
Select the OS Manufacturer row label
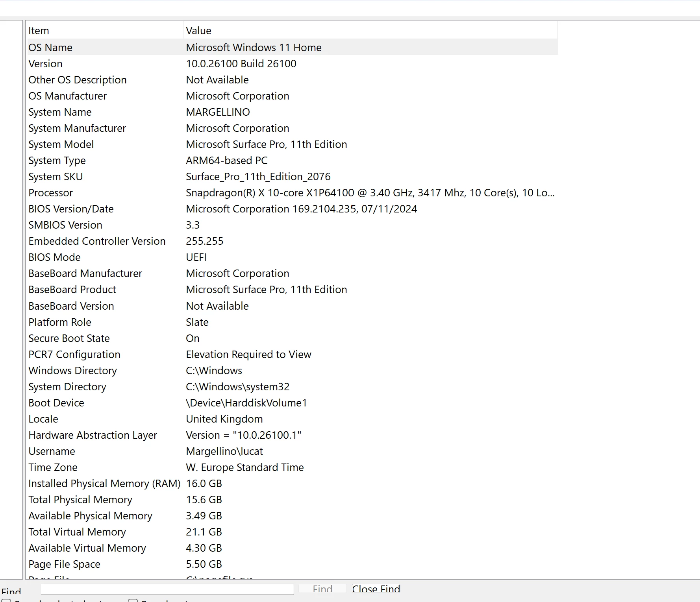coord(67,96)
